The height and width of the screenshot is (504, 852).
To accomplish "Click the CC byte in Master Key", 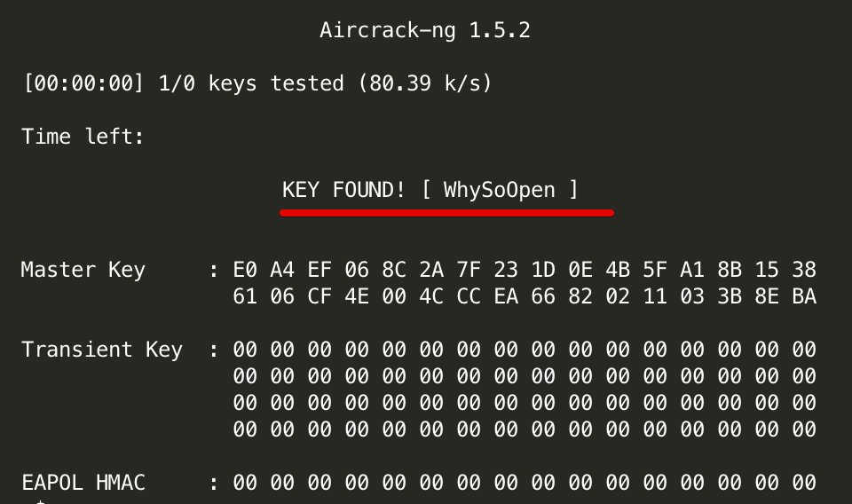I will [469, 296].
